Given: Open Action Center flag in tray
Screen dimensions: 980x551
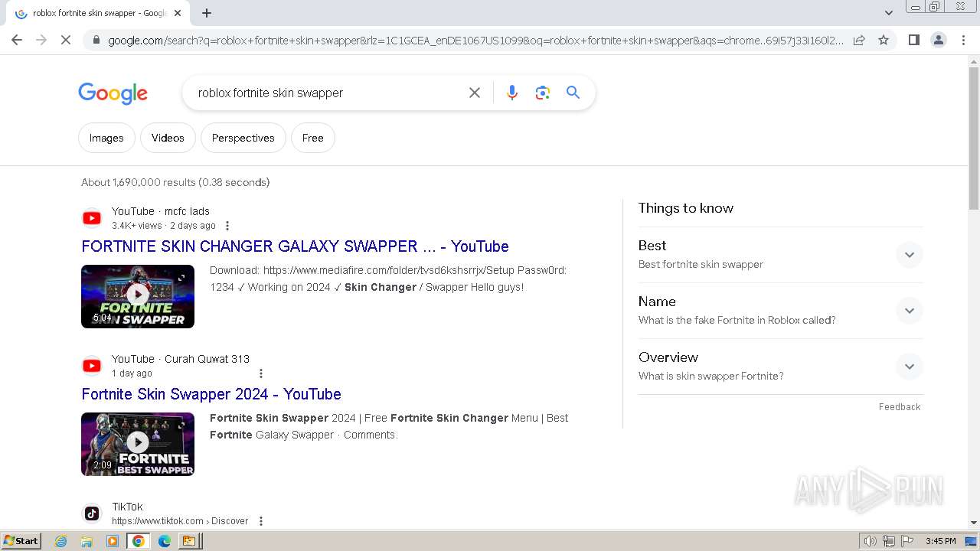Looking at the screenshot, I should click(907, 541).
